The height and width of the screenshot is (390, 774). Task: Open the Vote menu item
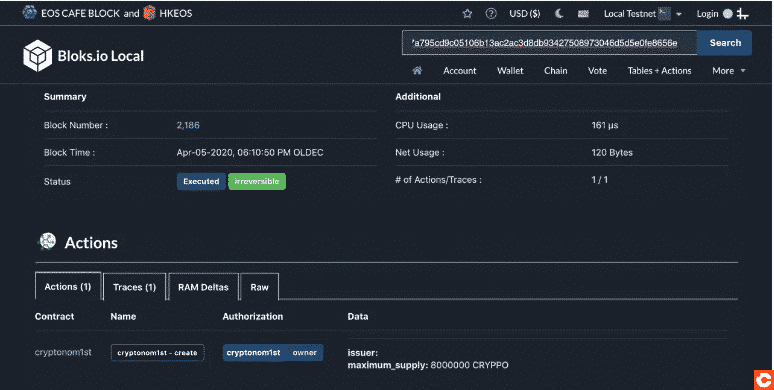click(597, 71)
